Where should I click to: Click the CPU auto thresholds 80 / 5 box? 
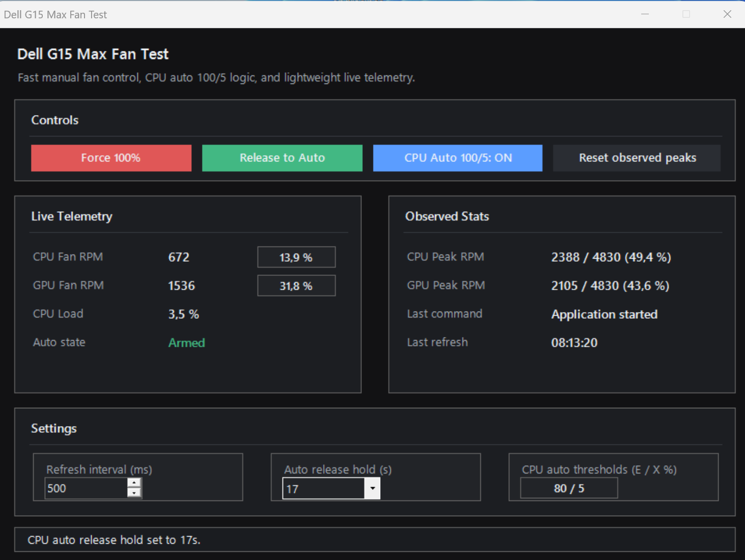point(569,488)
